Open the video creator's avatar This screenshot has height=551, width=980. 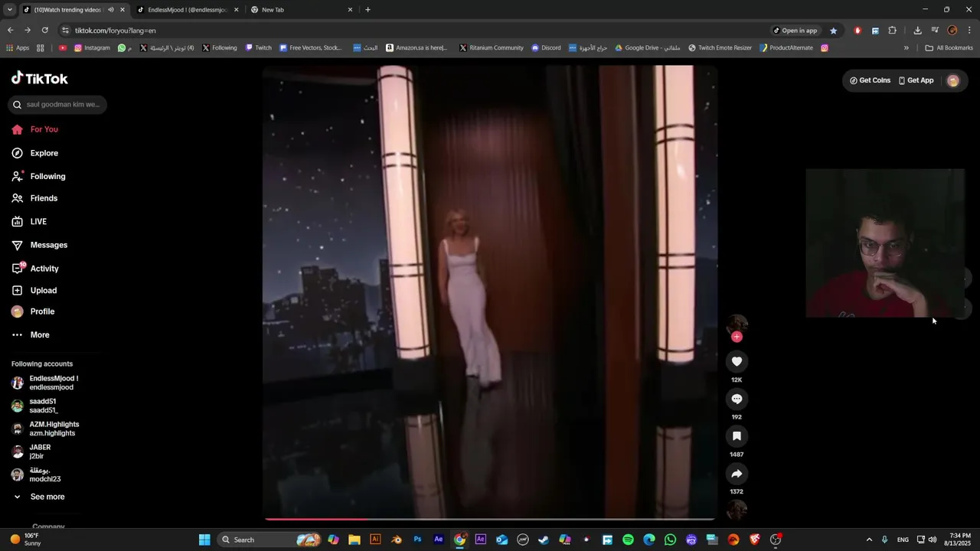pos(737,324)
